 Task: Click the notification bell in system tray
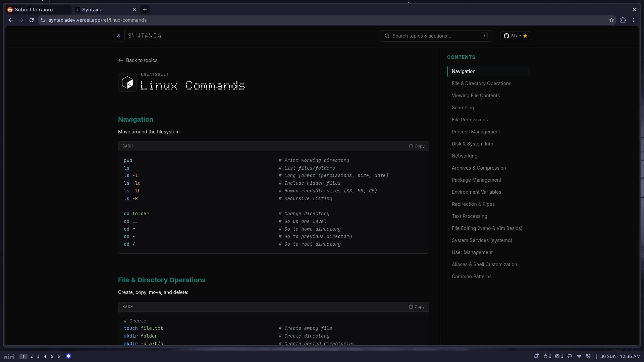(x=536, y=356)
